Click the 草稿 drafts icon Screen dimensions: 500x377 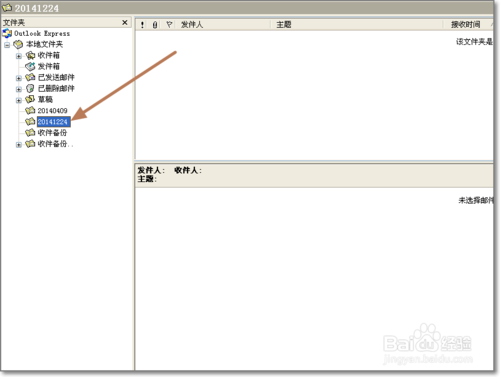coord(30,99)
